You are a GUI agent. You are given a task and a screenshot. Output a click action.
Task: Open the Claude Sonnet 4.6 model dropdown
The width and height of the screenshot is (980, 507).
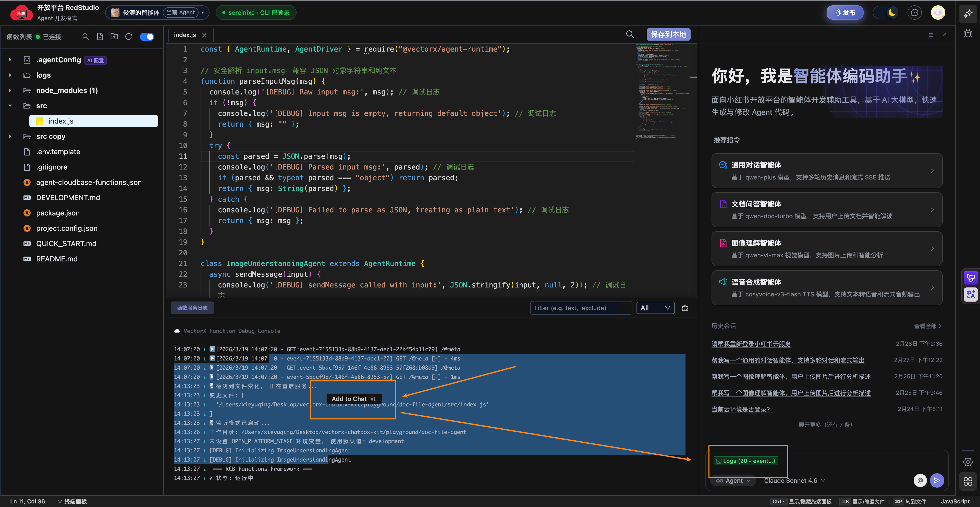click(x=794, y=481)
